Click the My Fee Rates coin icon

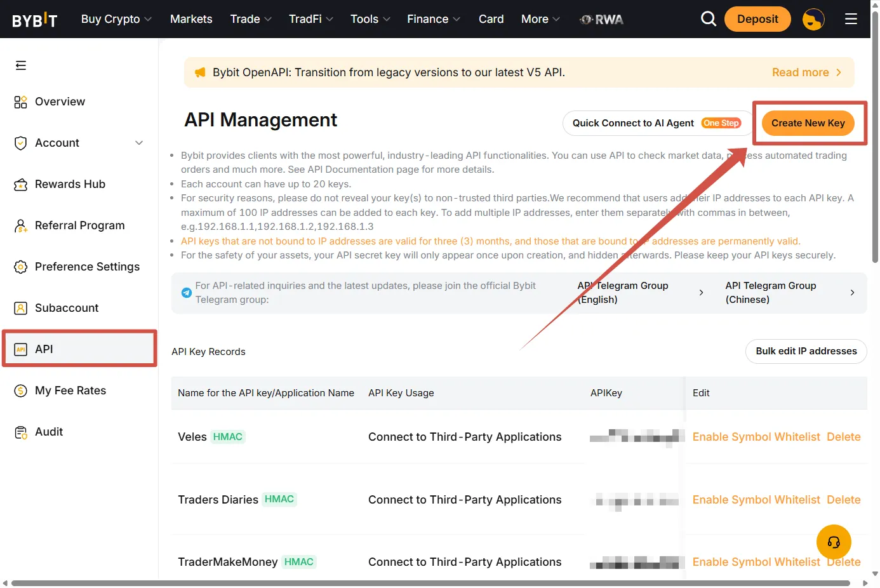(x=21, y=391)
